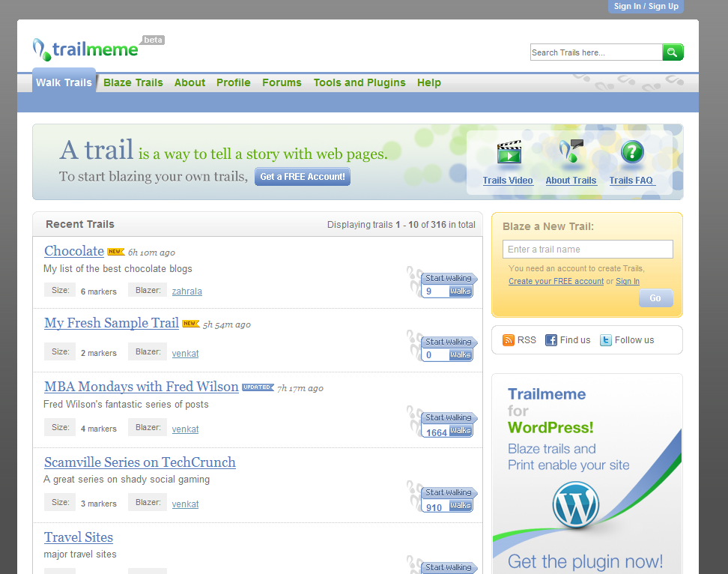The width and height of the screenshot is (728, 574).
Task: Open the Forums menu item
Action: [x=282, y=82]
